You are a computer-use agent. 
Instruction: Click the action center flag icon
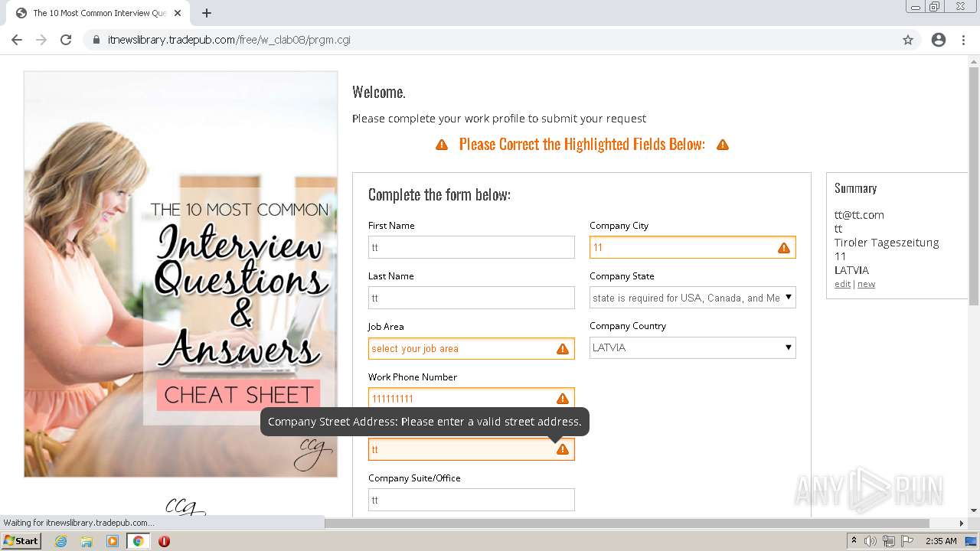click(907, 541)
